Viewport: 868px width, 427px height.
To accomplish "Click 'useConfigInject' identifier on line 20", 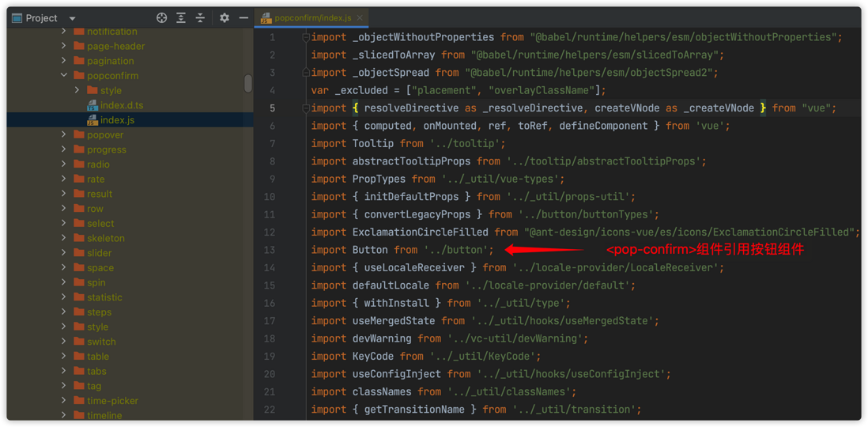I will coord(397,374).
